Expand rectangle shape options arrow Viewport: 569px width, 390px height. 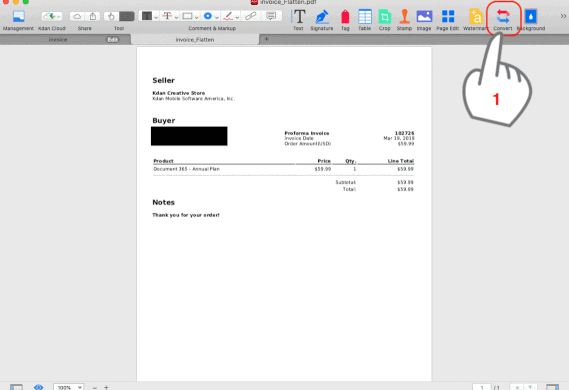pos(196,17)
